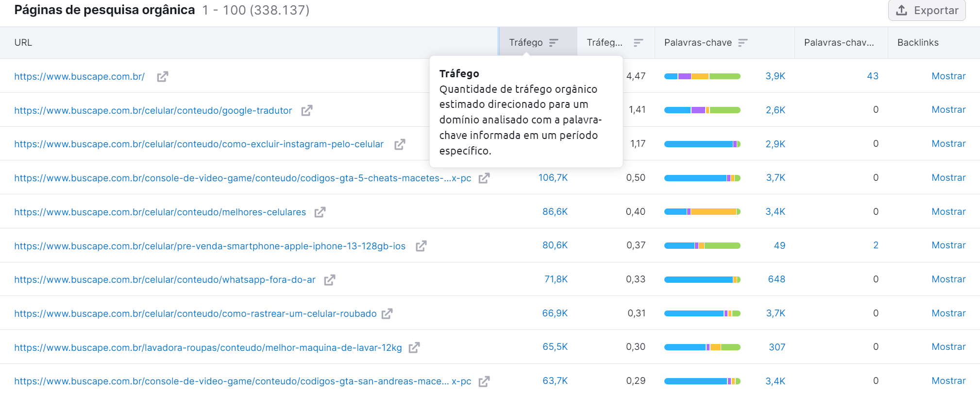Click keywords count 49 for iphone-13
980x397 pixels.
(x=779, y=245)
